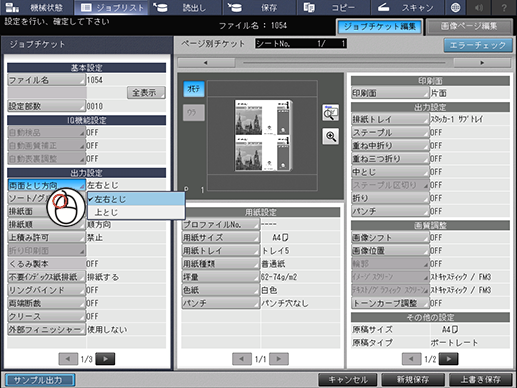Go to next page ticket page 1/2

[x=449, y=359]
